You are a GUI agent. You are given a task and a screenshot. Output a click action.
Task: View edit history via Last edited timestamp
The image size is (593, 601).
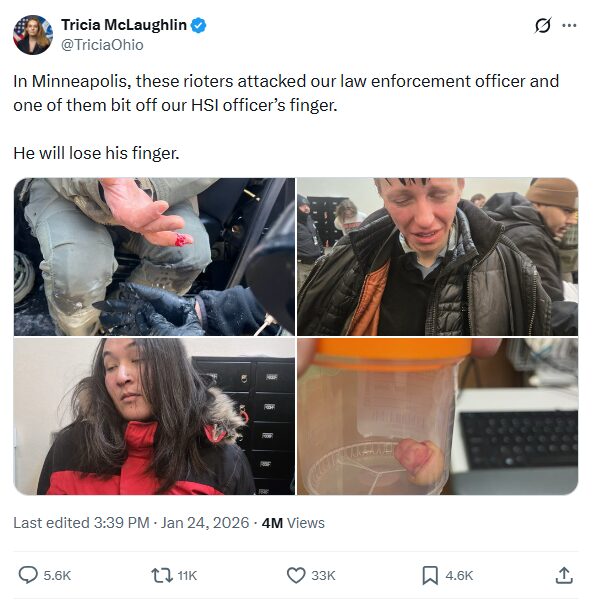coord(131,523)
